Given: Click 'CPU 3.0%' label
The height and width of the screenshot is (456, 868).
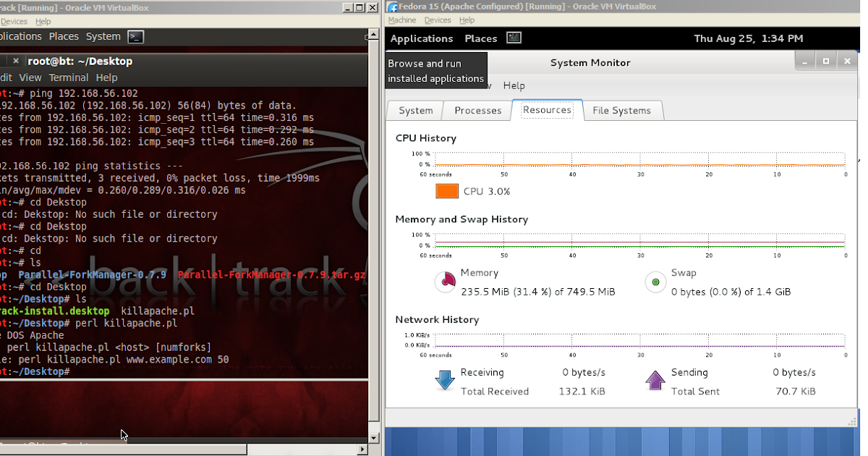Looking at the screenshot, I should coord(487,192).
